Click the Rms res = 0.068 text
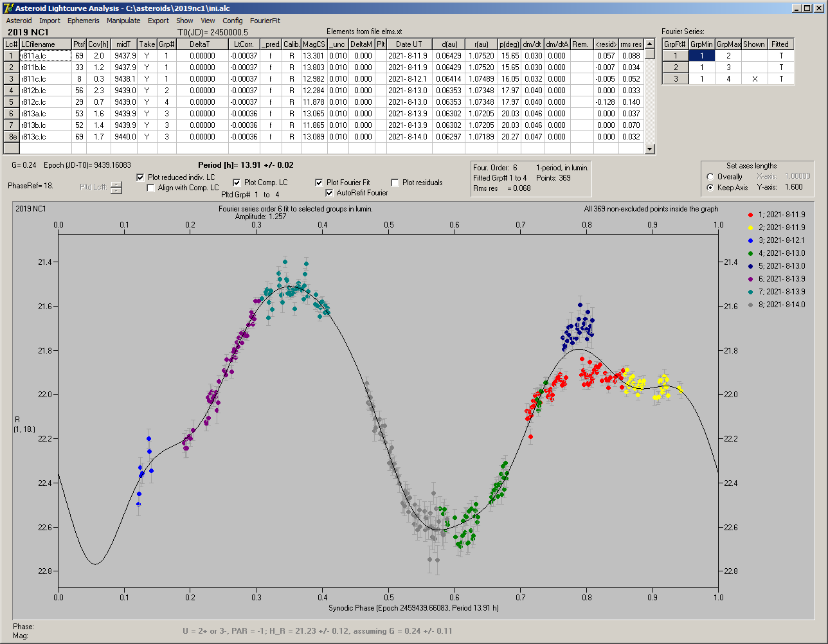The height and width of the screenshot is (644, 828). coord(502,188)
